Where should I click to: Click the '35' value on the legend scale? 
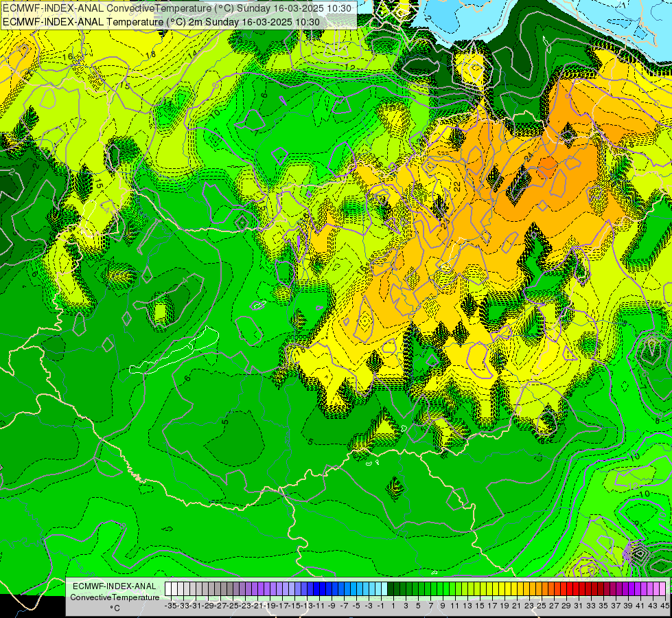(x=603, y=606)
